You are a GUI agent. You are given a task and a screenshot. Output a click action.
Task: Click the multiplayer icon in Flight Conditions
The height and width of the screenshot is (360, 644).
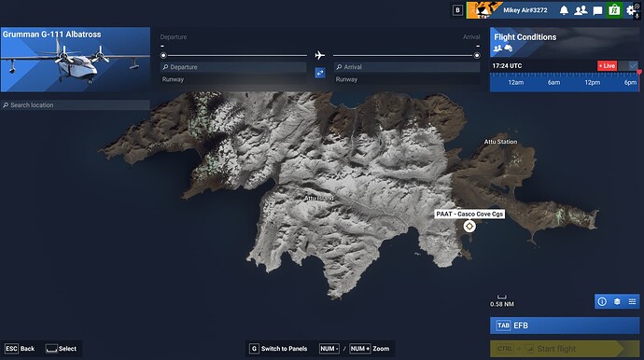(x=497, y=48)
